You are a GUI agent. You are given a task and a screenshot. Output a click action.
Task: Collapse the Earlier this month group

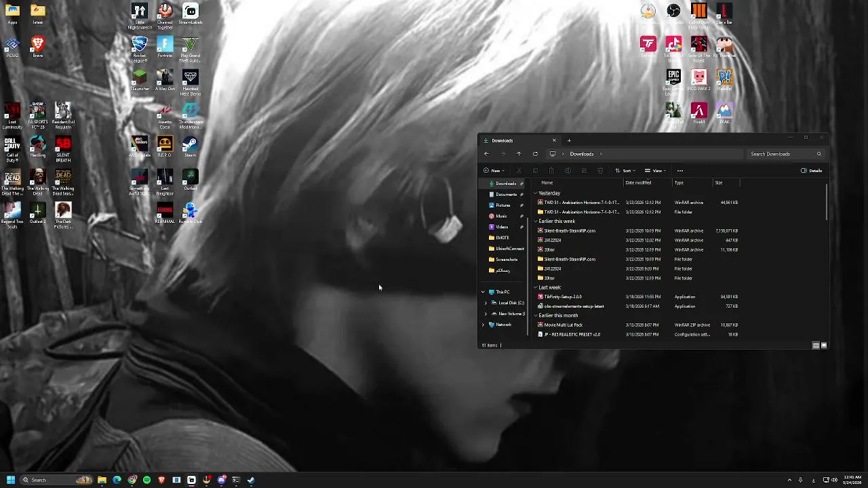535,316
